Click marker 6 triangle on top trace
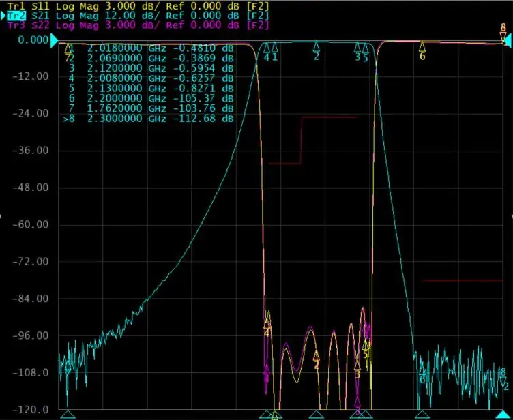 coord(422,46)
